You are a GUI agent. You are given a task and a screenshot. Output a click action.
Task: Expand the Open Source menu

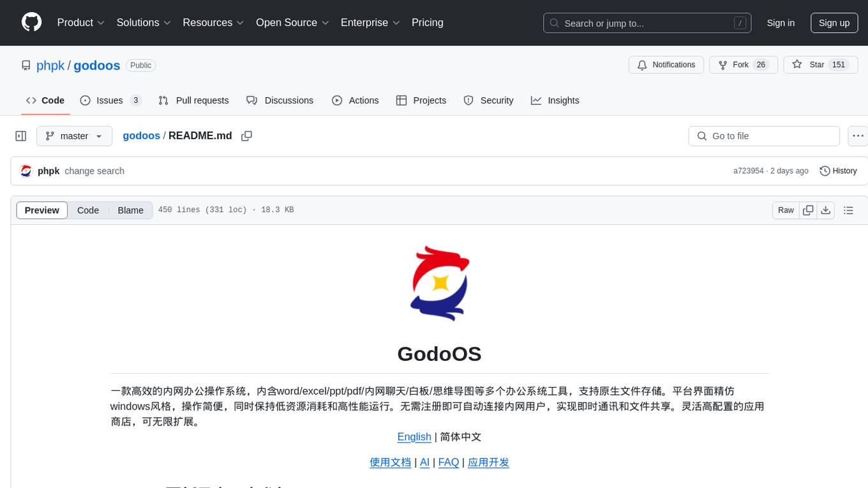pos(292,22)
